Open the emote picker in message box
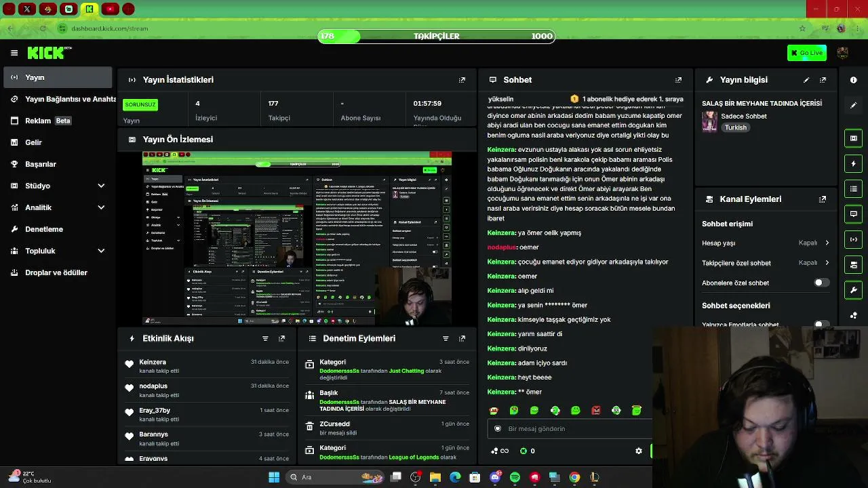The height and width of the screenshot is (488, 868). [498, 428]
